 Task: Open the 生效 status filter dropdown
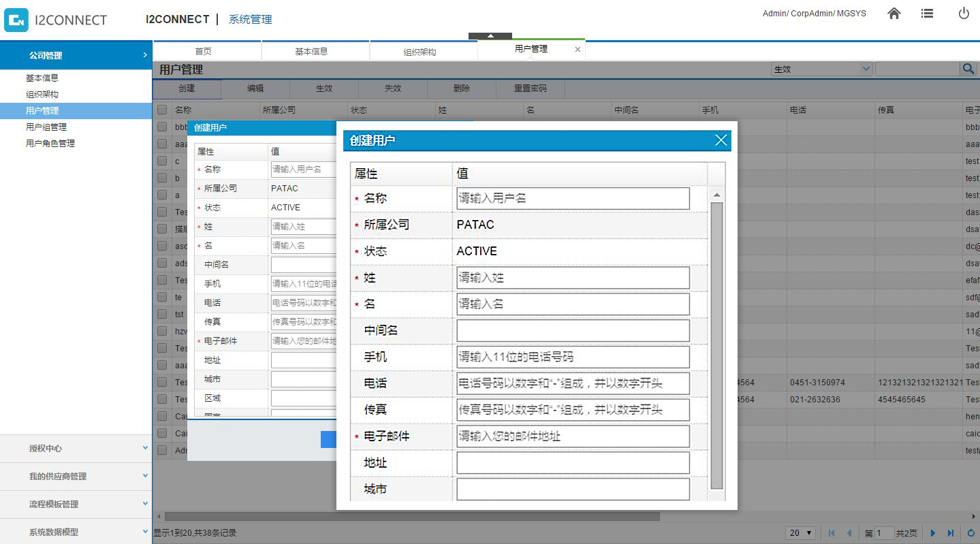(x=821, y=69)
